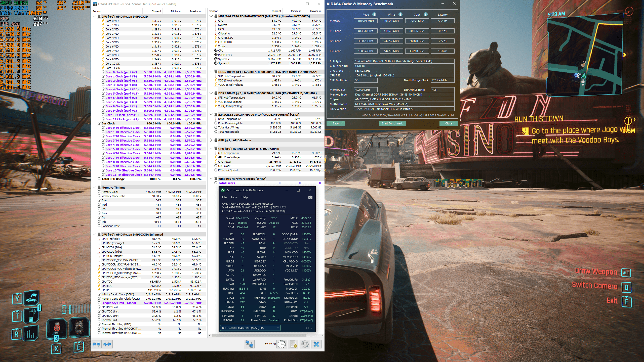644x362 pixels.
Task: Open HWiNFO sensor settings gear
Action: point(305,344)
